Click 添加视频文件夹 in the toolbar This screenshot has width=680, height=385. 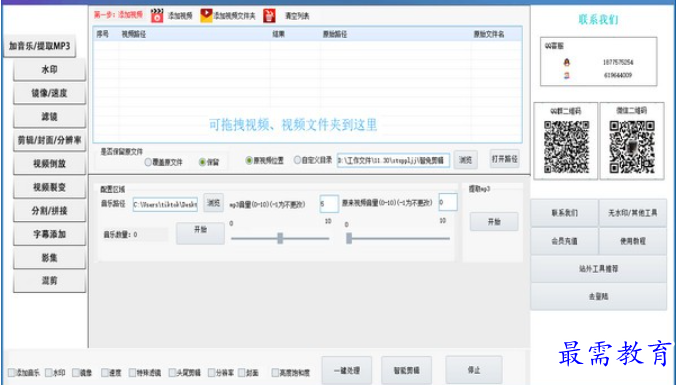click(x=235, y=16)
